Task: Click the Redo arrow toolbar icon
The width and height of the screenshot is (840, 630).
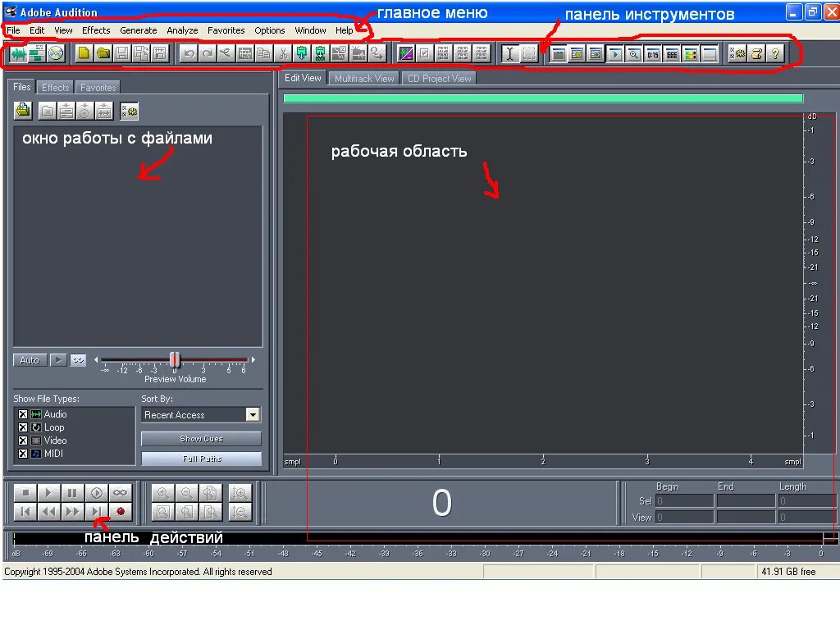Action: [208, 53]
